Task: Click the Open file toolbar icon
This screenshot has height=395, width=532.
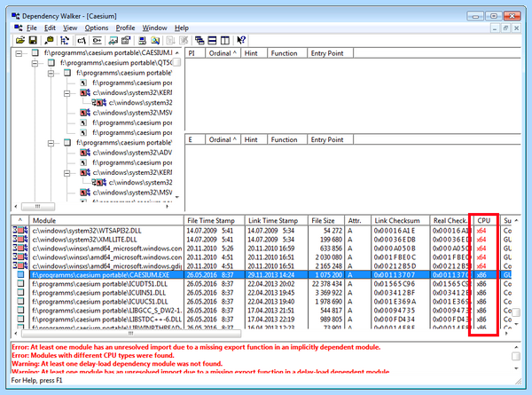Action: pyautogui.click(x=20, y=41)
